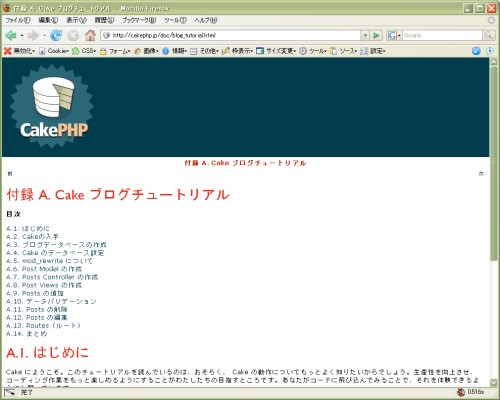Open the ツール toolbar menu in developer bar
The image size is (500, 400).
[313, 51]
